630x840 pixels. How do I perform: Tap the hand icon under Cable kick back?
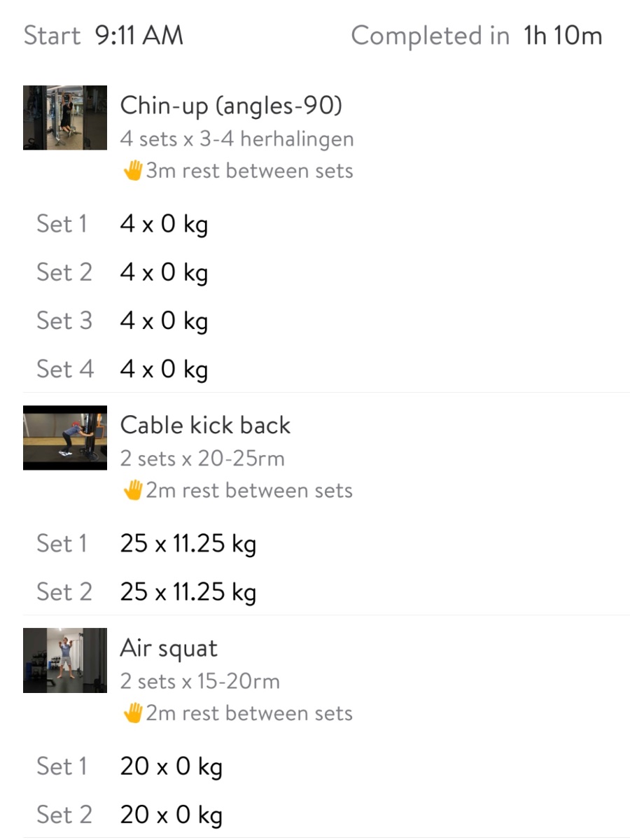[x=132, y=491]
